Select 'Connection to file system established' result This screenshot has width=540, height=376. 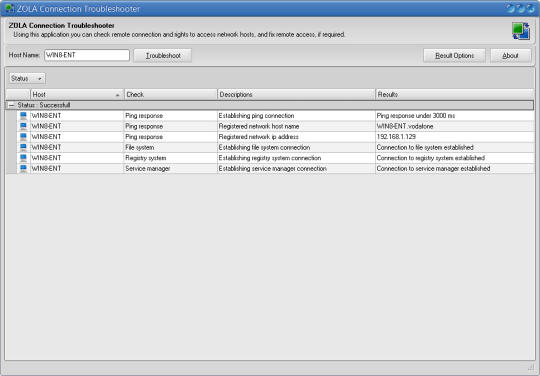(x=455, y=147)
